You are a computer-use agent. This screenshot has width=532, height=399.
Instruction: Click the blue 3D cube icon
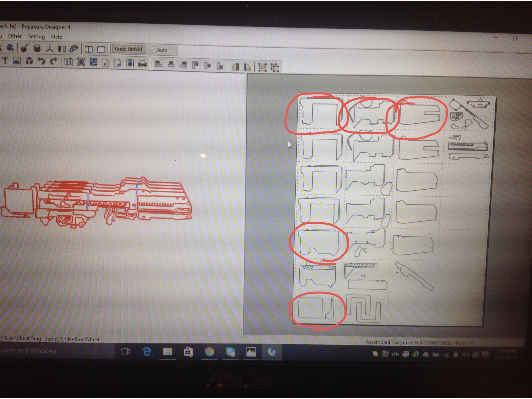tap(29, 61)
